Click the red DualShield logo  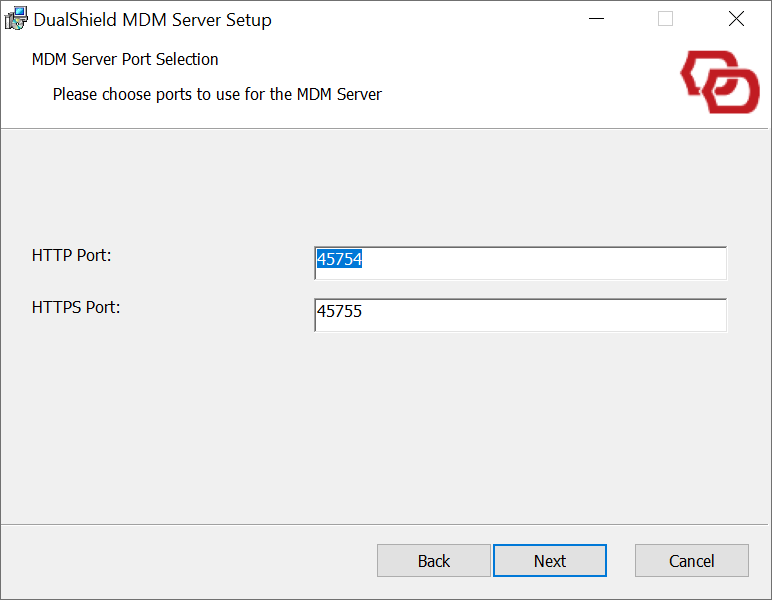pos(720,84)
